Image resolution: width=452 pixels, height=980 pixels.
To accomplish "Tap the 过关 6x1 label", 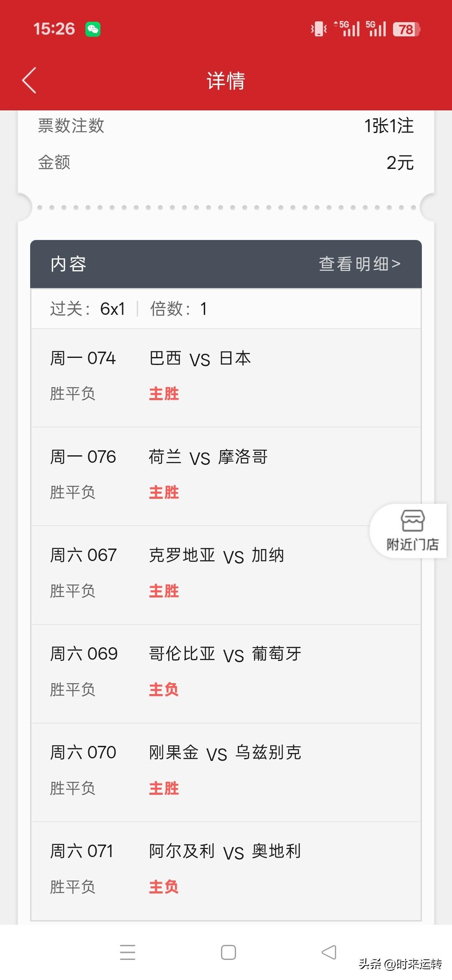I will 88,309.
